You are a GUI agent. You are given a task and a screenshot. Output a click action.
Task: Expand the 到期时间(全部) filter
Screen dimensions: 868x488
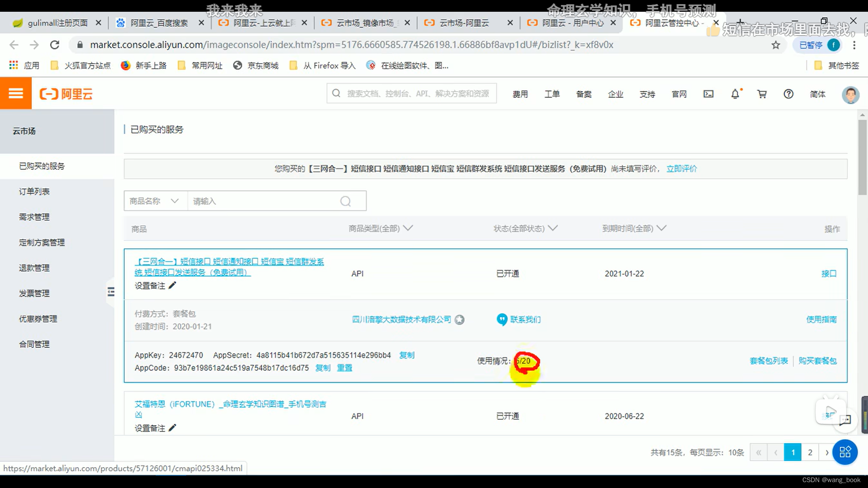point(634,229)
